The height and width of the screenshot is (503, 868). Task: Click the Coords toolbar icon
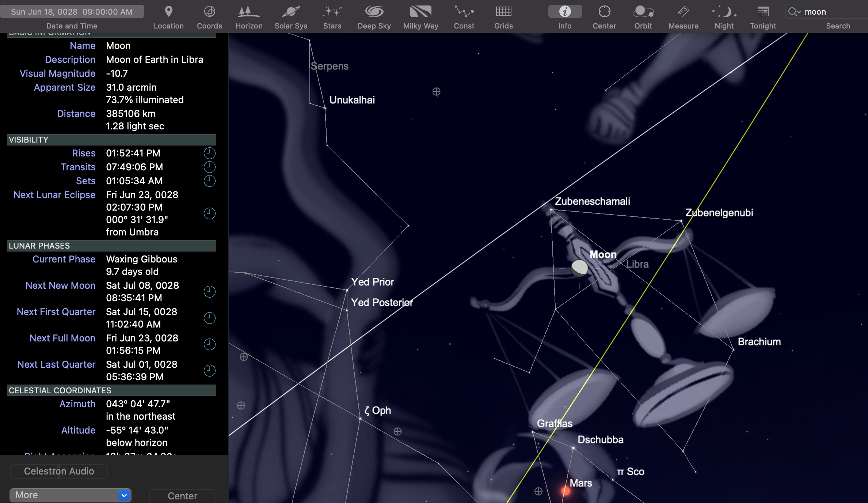(x=209, y=12)
